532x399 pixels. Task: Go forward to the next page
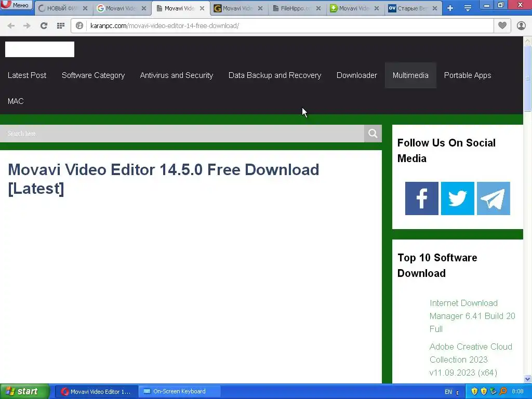(x=27, y=26)
